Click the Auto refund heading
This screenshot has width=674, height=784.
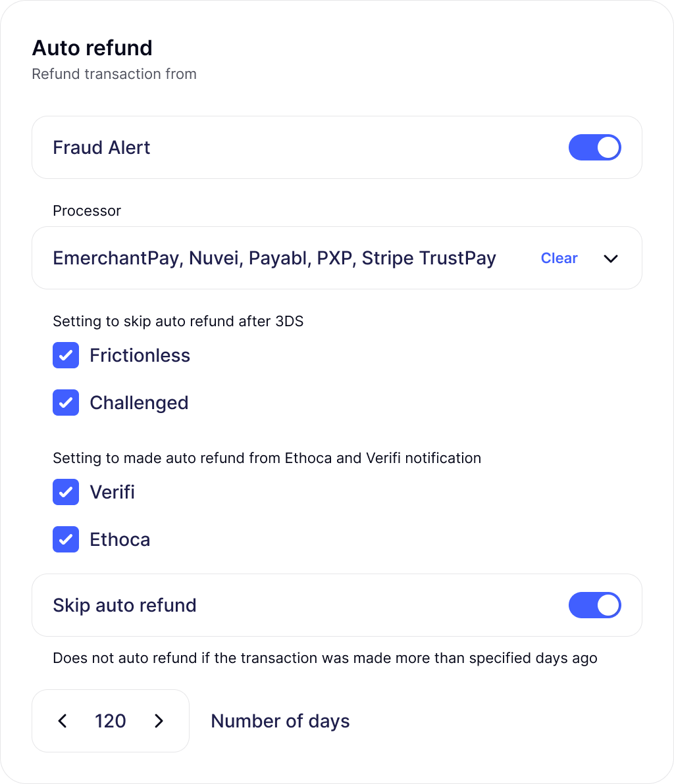click(92, 48)
